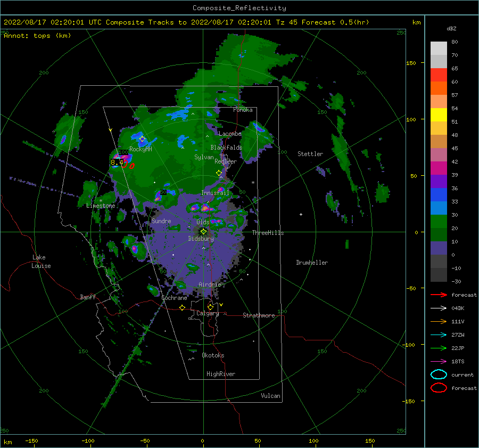Click the Limestone label
Viewport: 479px width, 448px height.
[x=101, y=206]
